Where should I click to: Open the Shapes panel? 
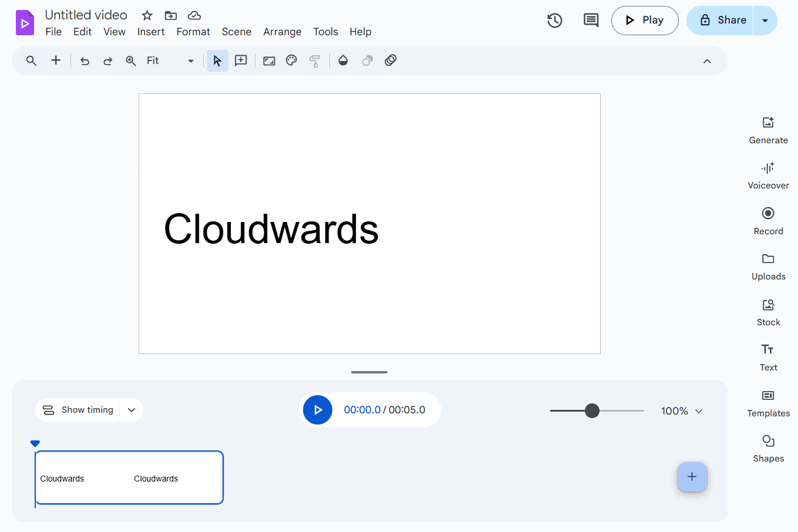(x=768, y=449)
